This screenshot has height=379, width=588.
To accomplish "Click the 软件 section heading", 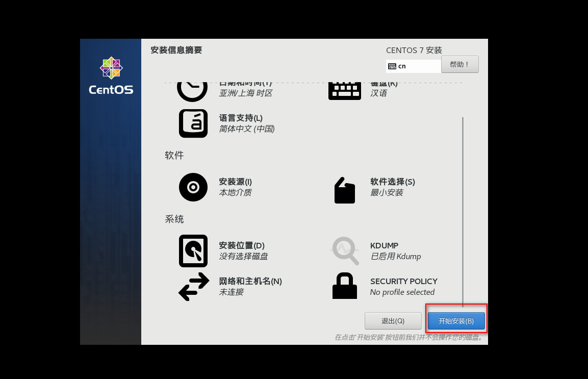I will [x=174, y=156].
